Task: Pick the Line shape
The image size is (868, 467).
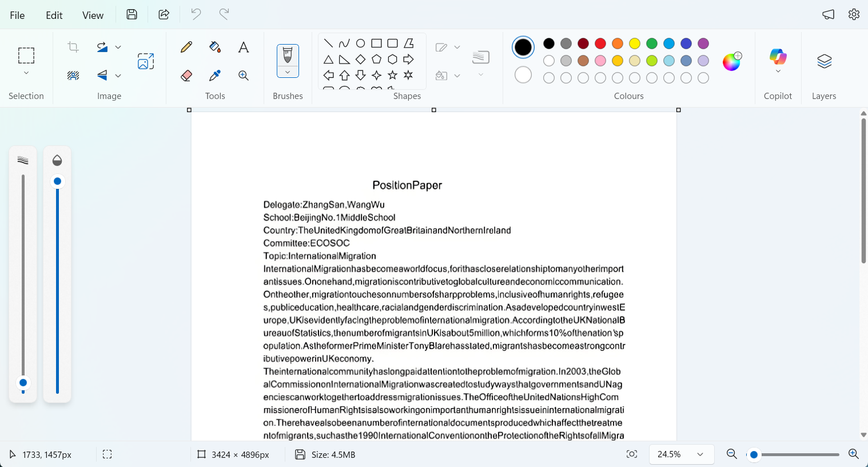Action: 328,43
